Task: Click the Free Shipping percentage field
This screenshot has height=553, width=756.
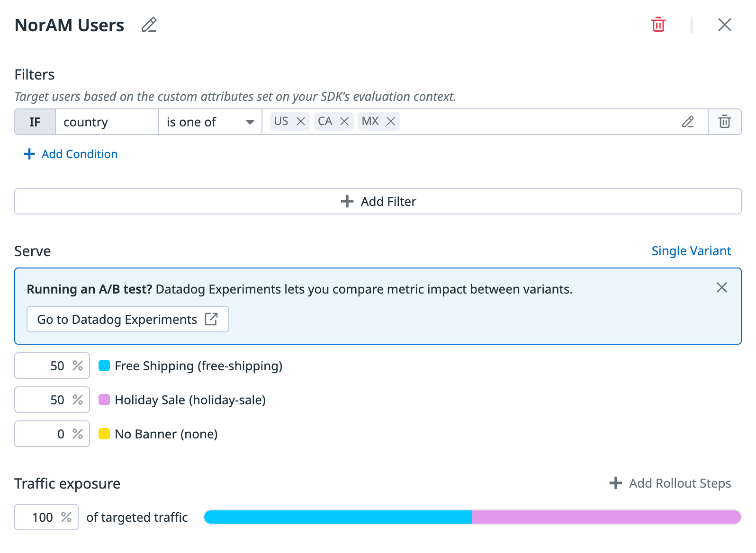Action: coord(52,366)
